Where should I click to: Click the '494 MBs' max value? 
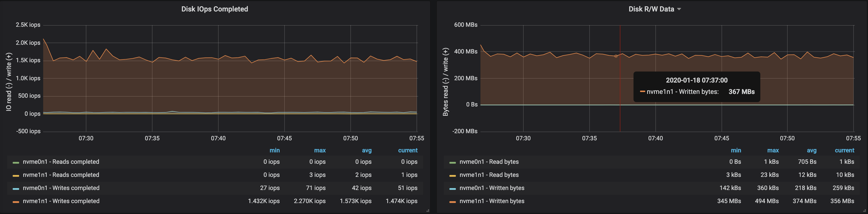point(767,201)
